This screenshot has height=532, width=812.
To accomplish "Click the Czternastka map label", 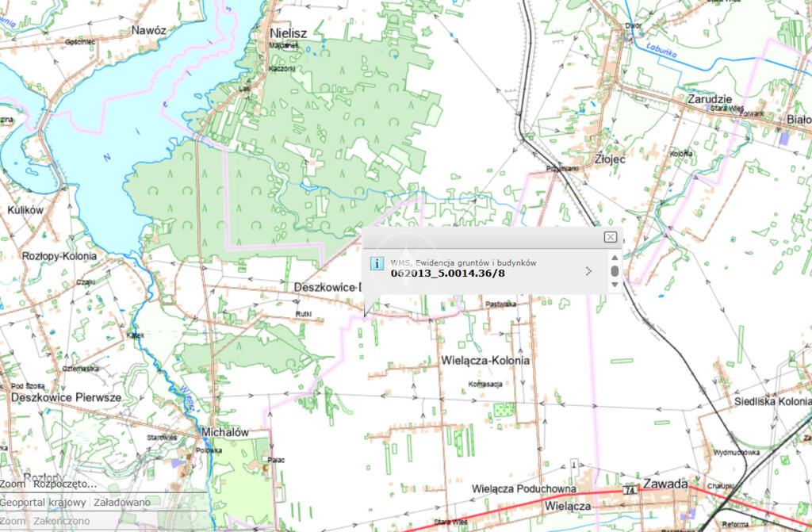I will tap(80, 369).
